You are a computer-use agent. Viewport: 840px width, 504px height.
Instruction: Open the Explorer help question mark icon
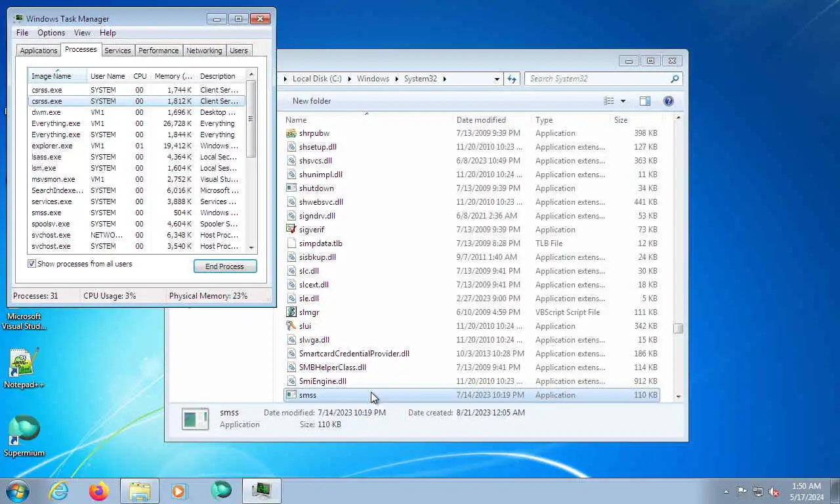pos(668,101)
